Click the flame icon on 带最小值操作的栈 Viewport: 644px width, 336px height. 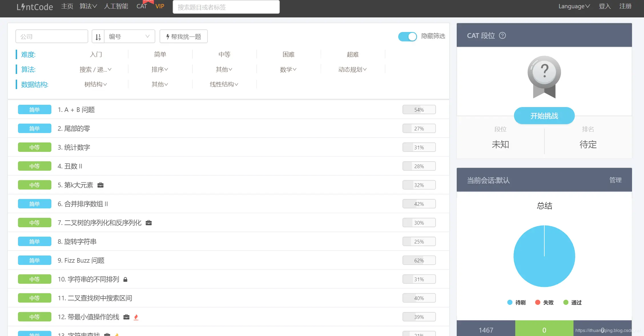point(136,317)
